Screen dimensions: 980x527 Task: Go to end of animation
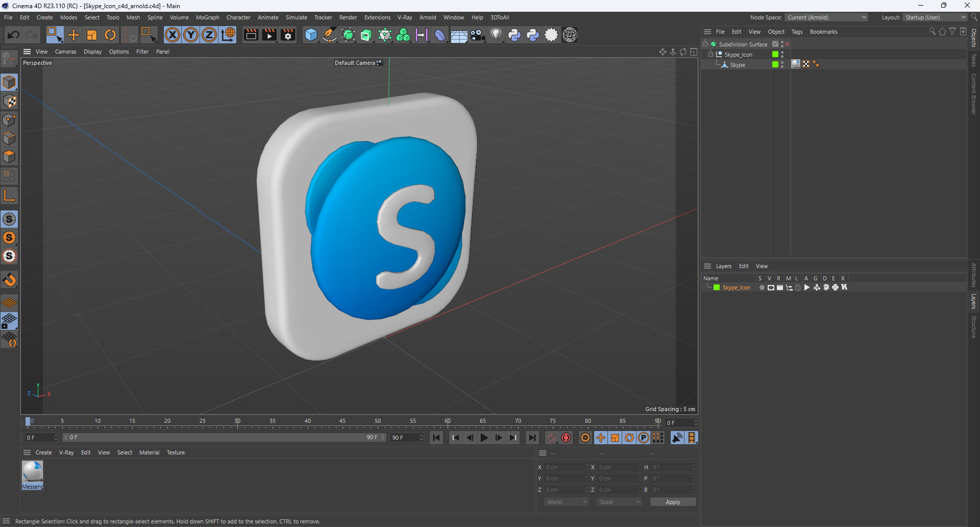(532, 438)
